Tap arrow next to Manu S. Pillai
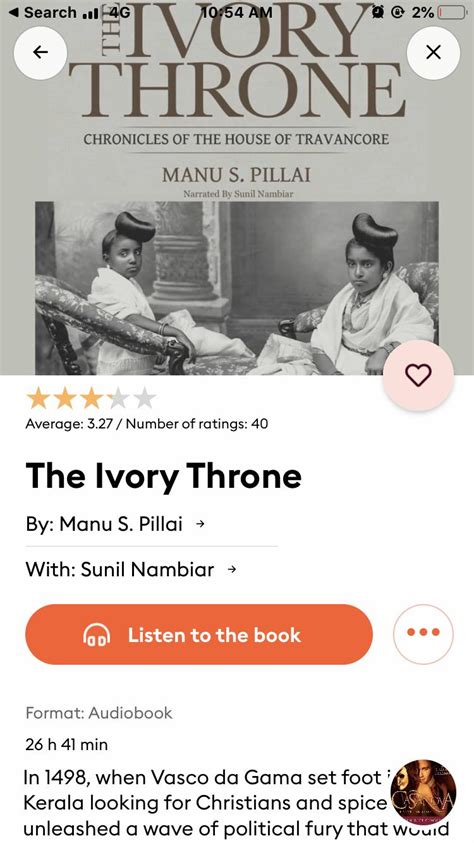 [x=200, y=524]
